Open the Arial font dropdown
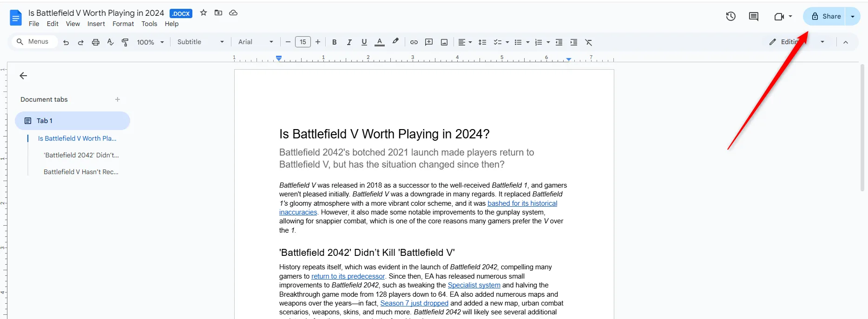 256,42
